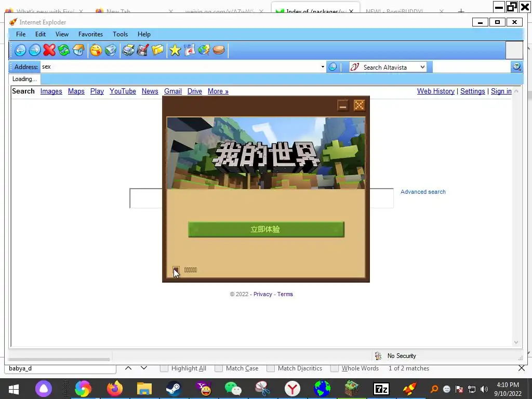Open the Search Altavista engine dropdown
This screenshot has width=532, height=399.
(x=422, y=67)
